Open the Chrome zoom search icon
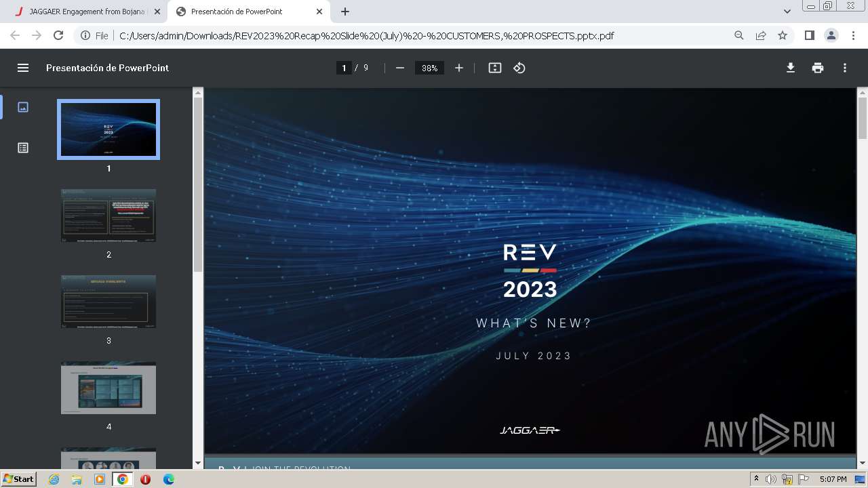 739,35
